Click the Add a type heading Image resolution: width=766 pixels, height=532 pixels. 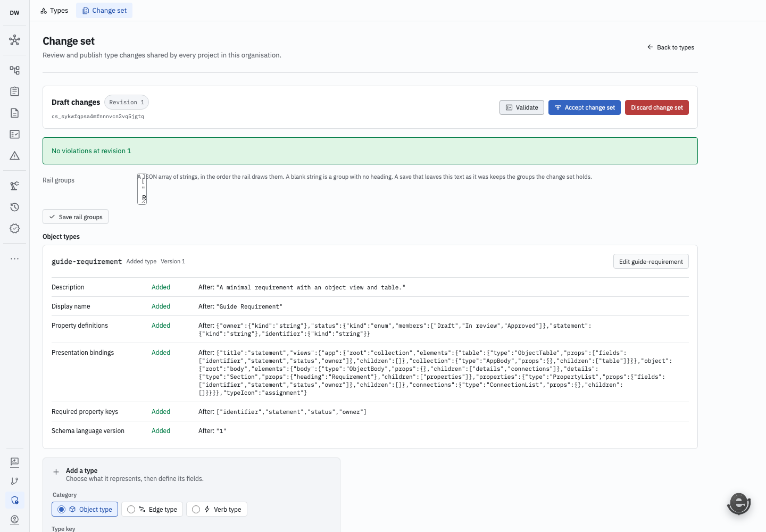pos(82,471)
